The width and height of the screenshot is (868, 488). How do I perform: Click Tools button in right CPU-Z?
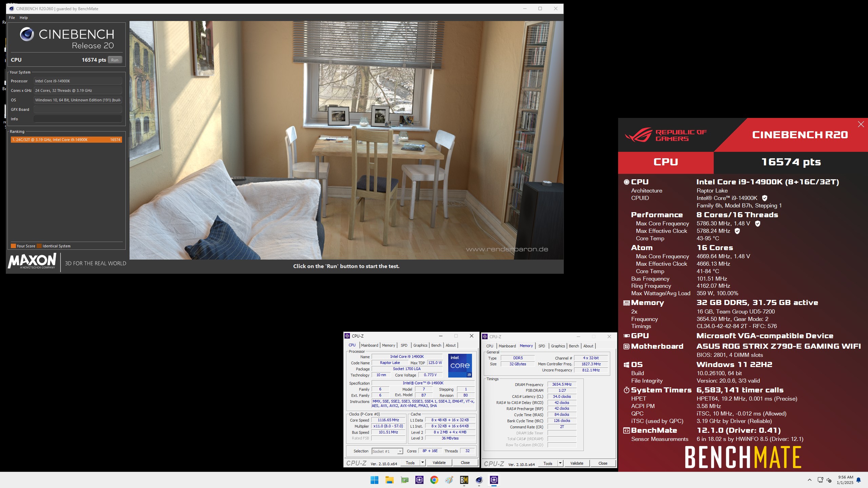click(548, 464)
